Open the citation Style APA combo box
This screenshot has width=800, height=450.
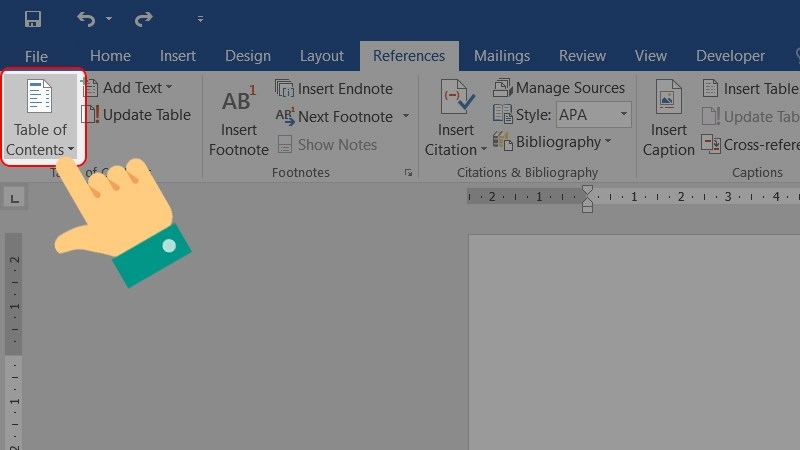593,115
